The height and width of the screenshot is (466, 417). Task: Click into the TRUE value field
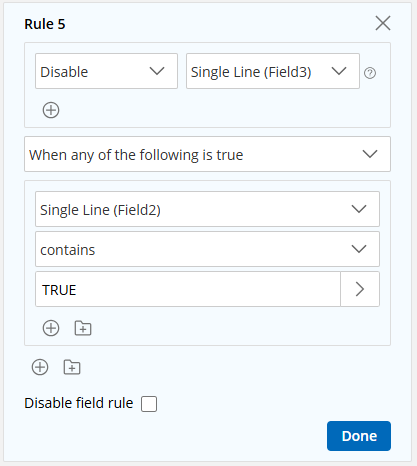188,289
